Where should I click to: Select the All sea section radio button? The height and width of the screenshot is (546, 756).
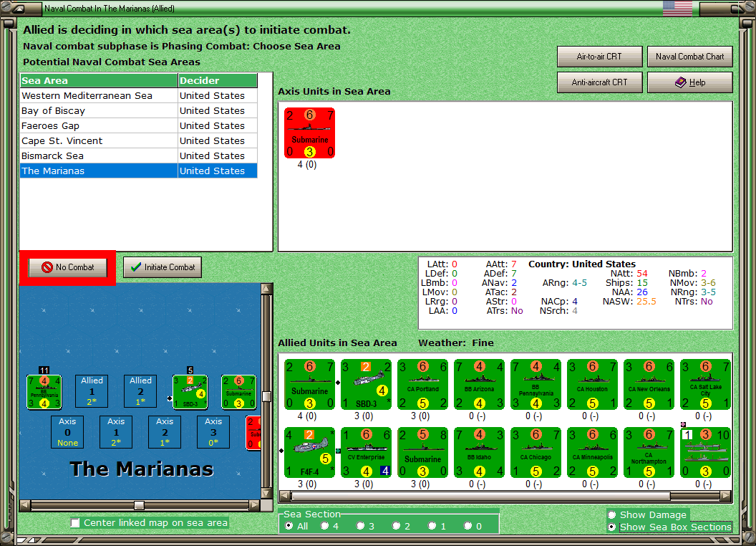pyautogui.click(x=289, y=526)
